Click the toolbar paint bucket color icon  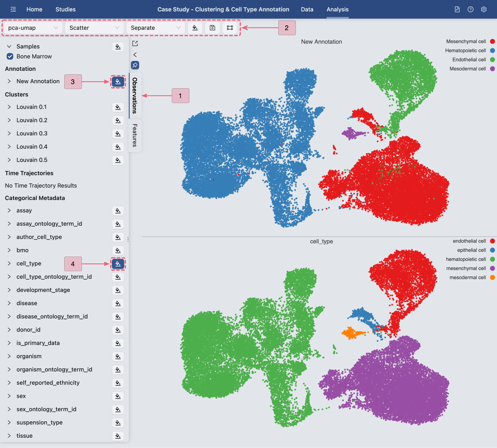point(195,28)
